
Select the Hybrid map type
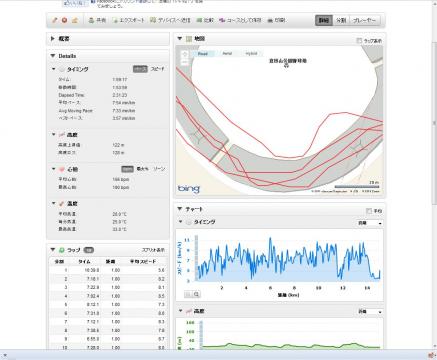tap(251, 54)
